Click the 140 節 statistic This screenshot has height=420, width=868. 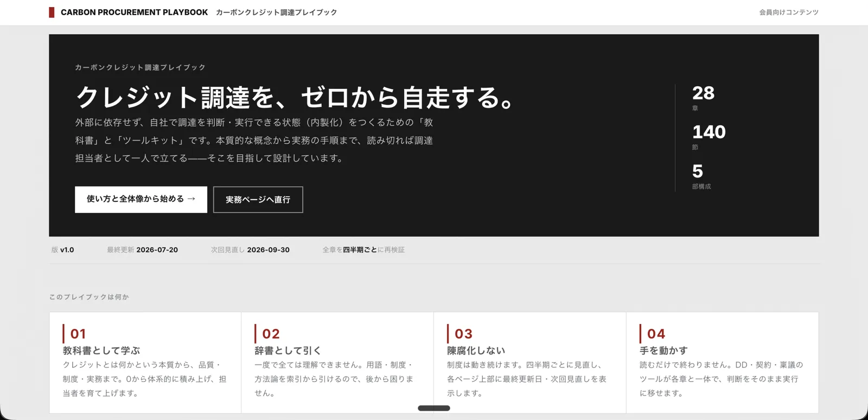click(x=709, y=137)
